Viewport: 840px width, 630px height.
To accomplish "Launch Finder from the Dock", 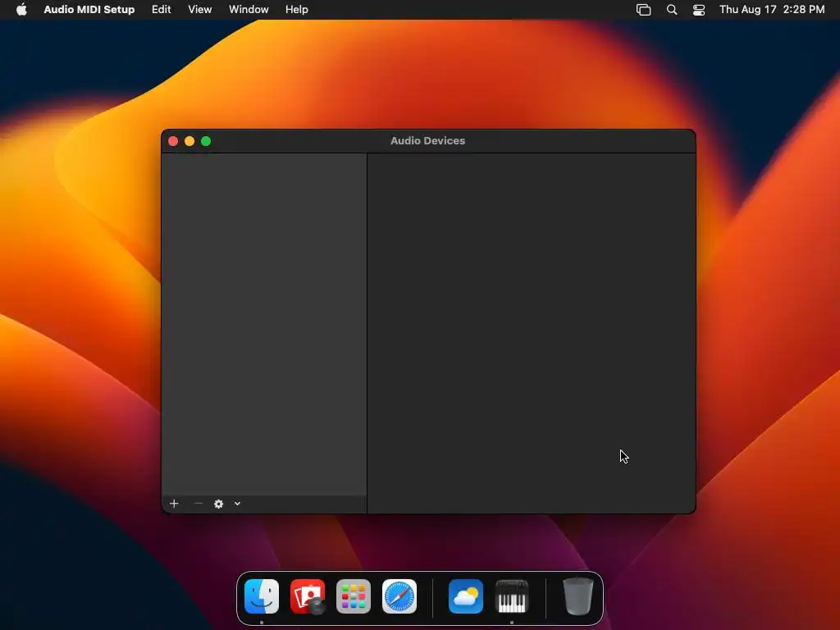I will (x=262, y=596).
